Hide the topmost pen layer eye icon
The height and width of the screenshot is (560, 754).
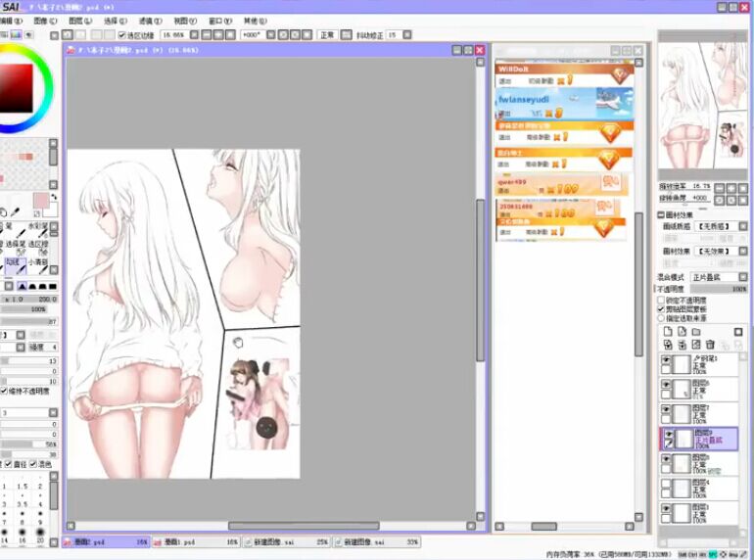(666, 359)
